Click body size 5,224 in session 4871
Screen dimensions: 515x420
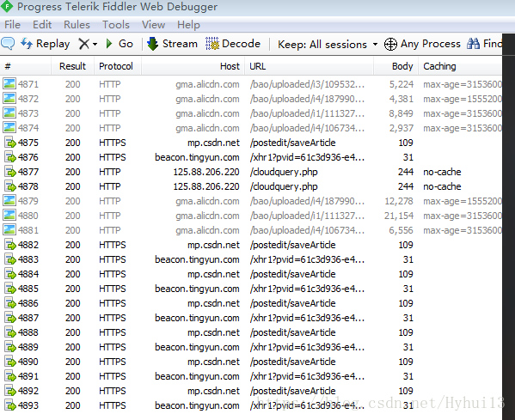click(402, 84)
